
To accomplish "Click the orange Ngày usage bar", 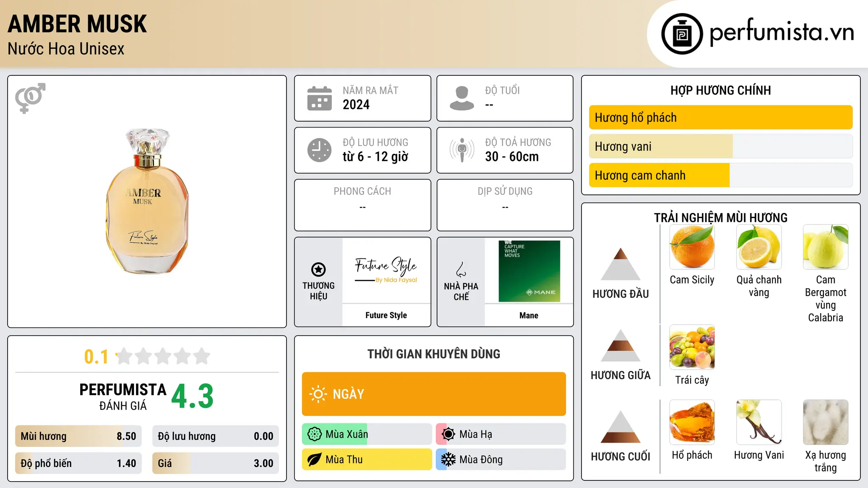I will (434, 394).
